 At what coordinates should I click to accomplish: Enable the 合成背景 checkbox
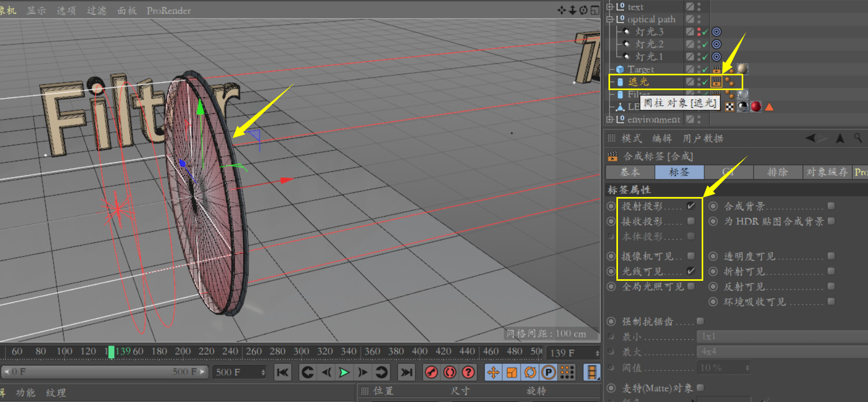831,206
